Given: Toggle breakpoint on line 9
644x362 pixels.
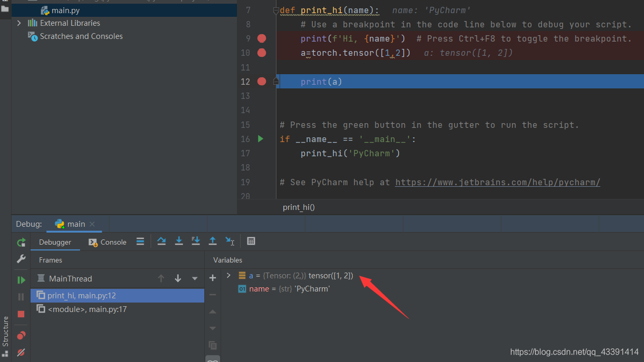Looking at the screenshot, I should pyautogui.click(x=262, y=38).
